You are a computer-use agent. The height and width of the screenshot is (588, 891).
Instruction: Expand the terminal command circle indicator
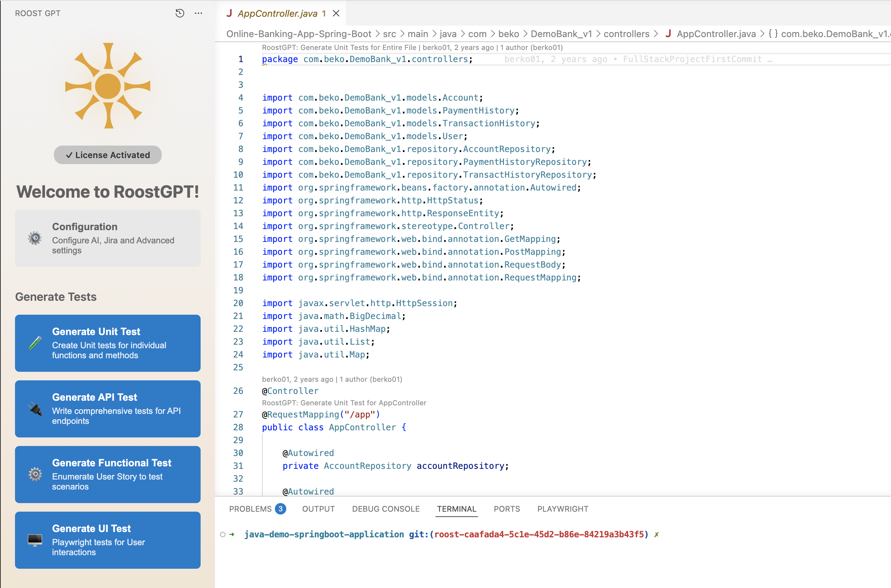pyautogui.click(x=223, y=534)
